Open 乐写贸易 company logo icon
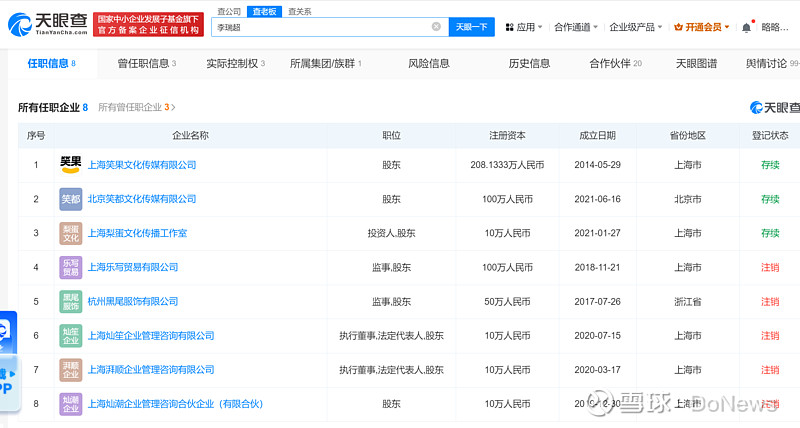The width and height of the screenshot is (800, 428). (70, 267)
